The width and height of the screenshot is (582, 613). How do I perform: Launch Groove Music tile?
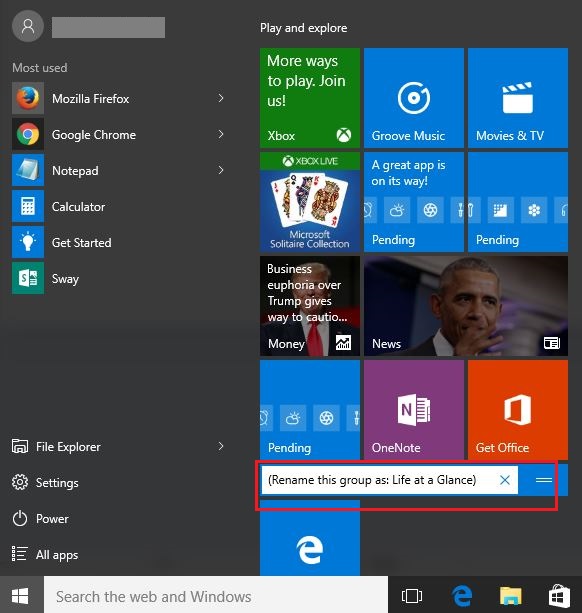[414, 98]
